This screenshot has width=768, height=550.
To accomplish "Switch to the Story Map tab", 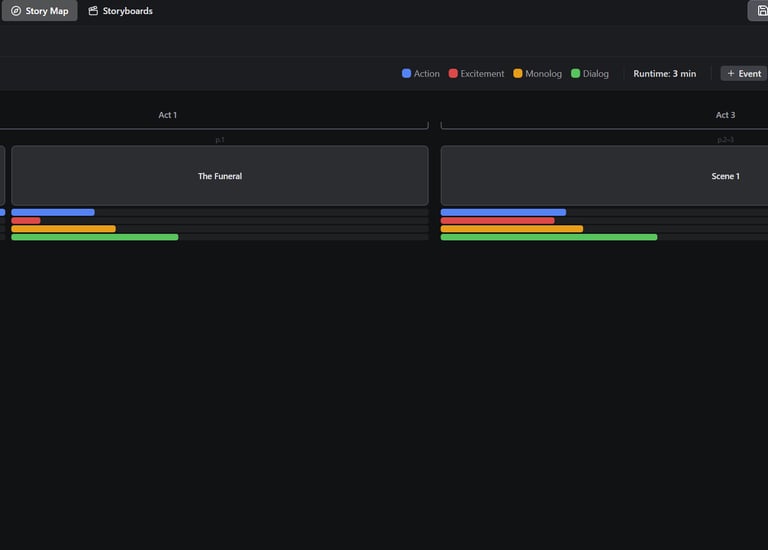I will pos(40,11).
